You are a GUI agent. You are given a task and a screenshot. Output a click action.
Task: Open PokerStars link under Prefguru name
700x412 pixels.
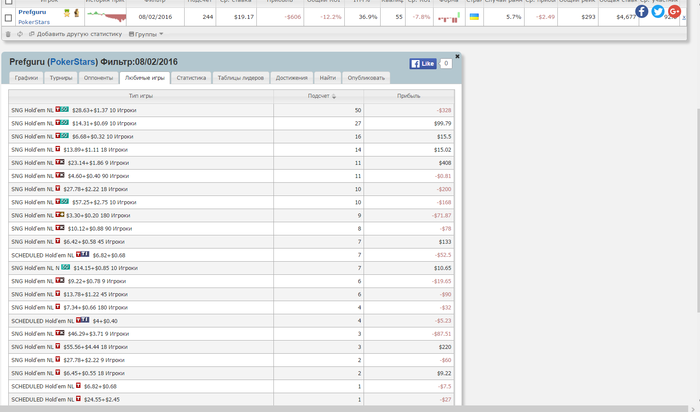34,22
